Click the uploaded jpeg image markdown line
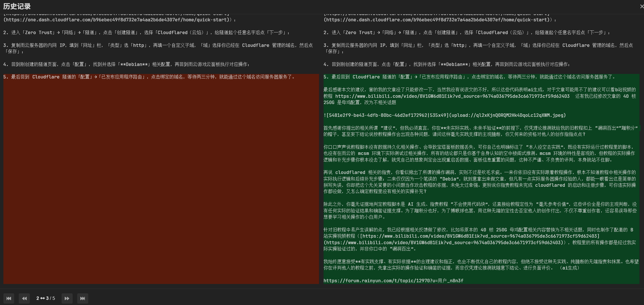 coord(444,115)
